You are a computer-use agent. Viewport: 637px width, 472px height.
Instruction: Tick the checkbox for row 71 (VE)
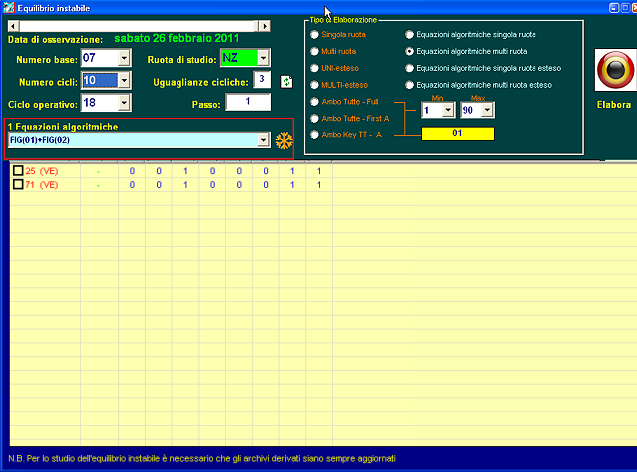click(17, 184)
